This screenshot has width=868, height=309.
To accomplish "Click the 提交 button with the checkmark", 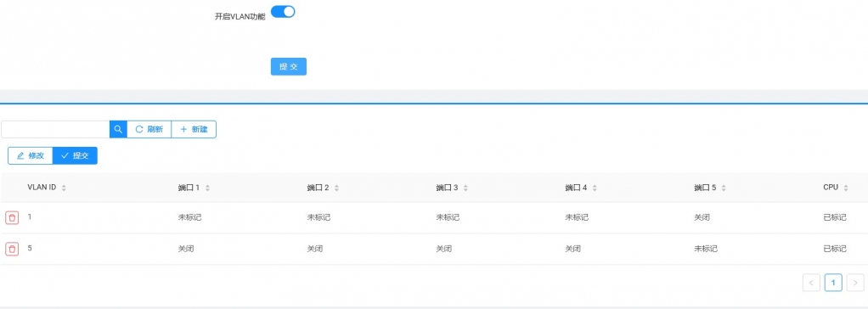I will [75, 155].
